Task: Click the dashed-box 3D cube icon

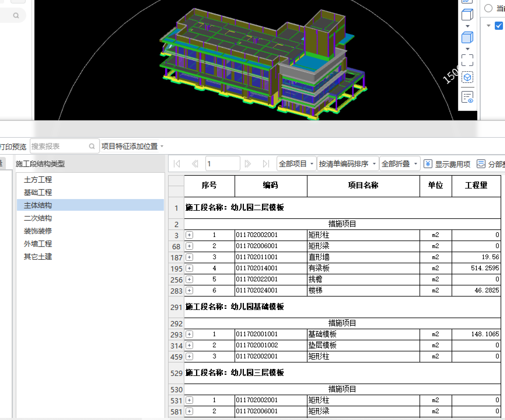Action: 467,77
